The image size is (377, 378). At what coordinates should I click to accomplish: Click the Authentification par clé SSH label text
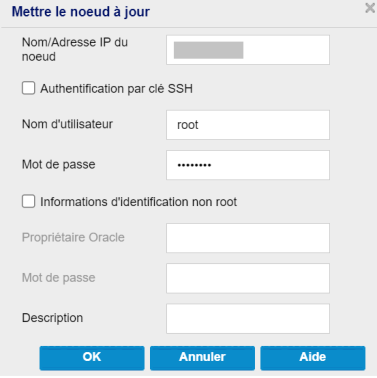coord(116,89)
